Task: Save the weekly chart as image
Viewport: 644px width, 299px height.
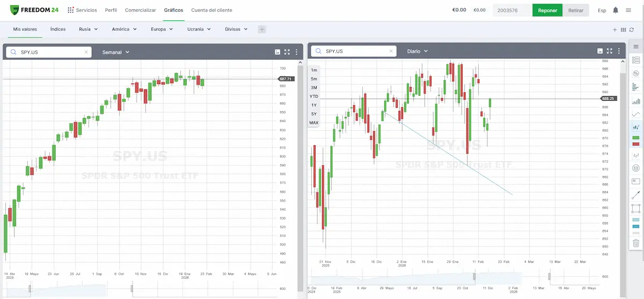Action: click(277, 52)
